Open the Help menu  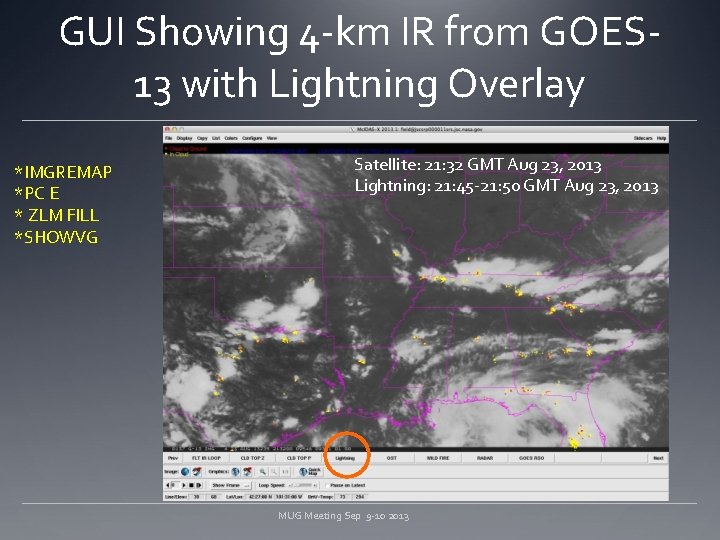point(661,138)
